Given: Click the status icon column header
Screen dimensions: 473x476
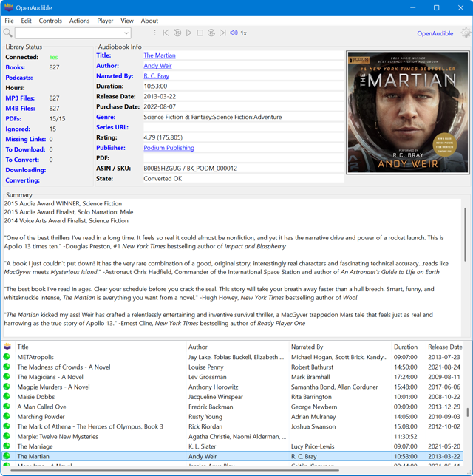Looking at the screenshot, I should (7, 347).
